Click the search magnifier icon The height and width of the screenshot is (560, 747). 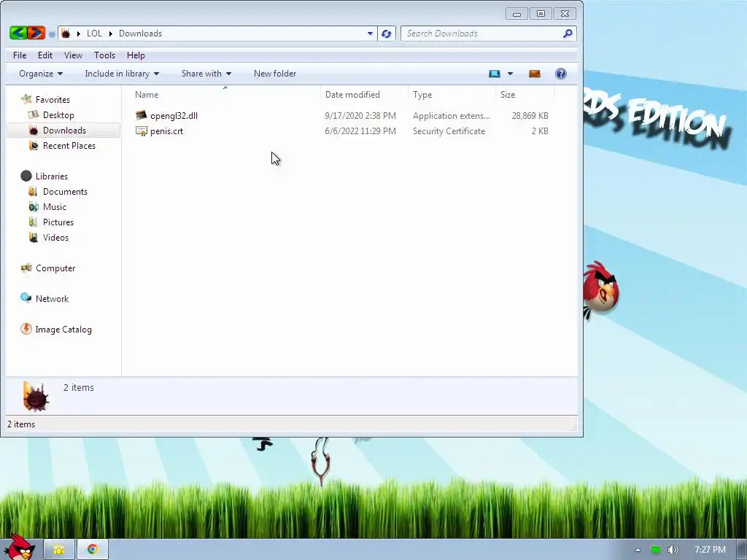tap(568, 34)
